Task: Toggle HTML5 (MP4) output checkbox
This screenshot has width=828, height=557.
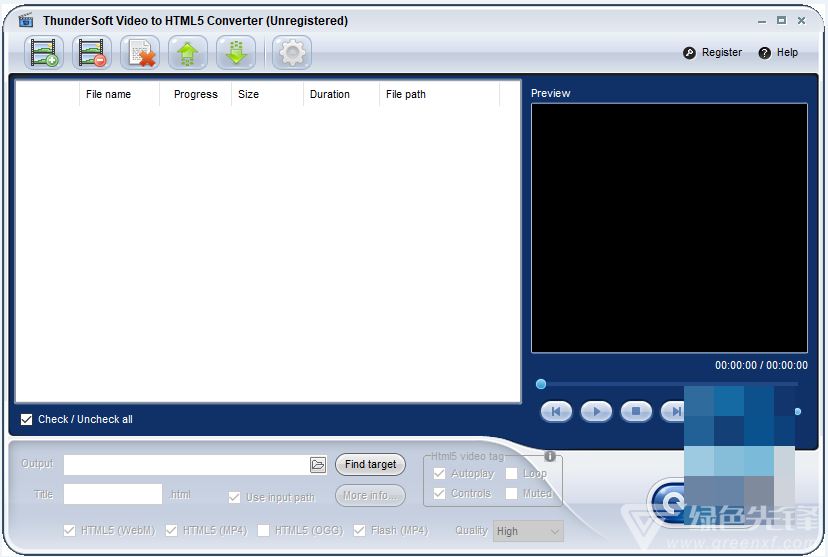Action: [x=171, y=530]
